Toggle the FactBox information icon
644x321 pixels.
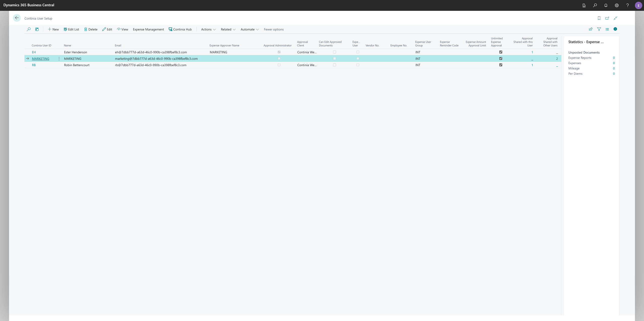(615, 29)
